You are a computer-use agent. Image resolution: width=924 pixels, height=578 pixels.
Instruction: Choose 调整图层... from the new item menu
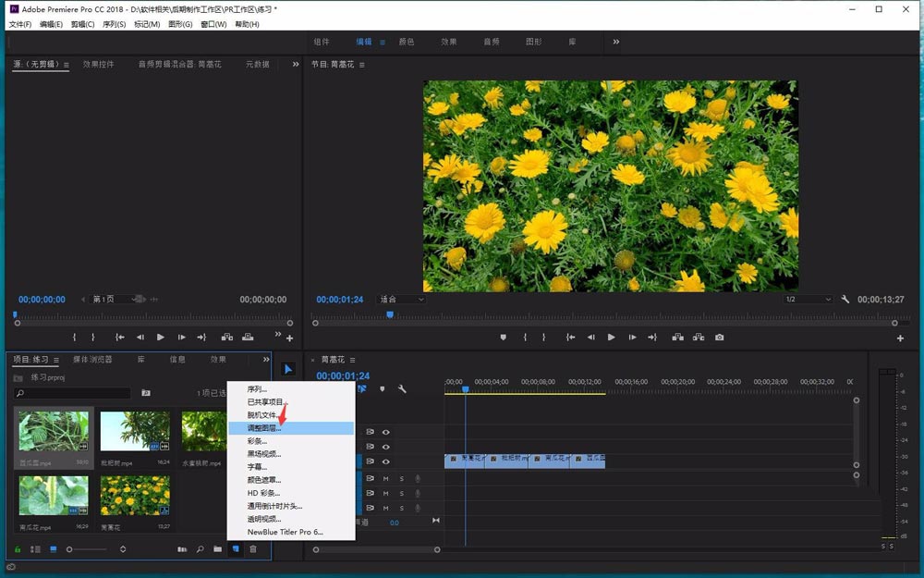point(264,428)
